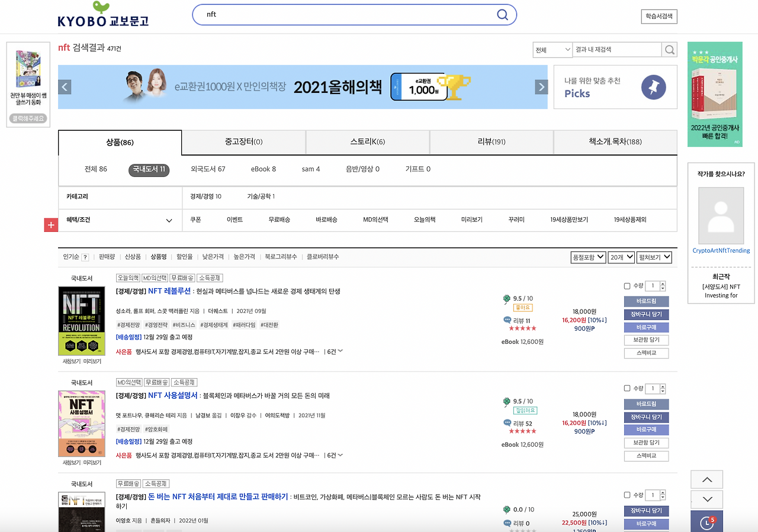Viewport: 758px width, 532px height.
Task: Jump to page bottom with the down arrow button
Action: pos(707,499)
